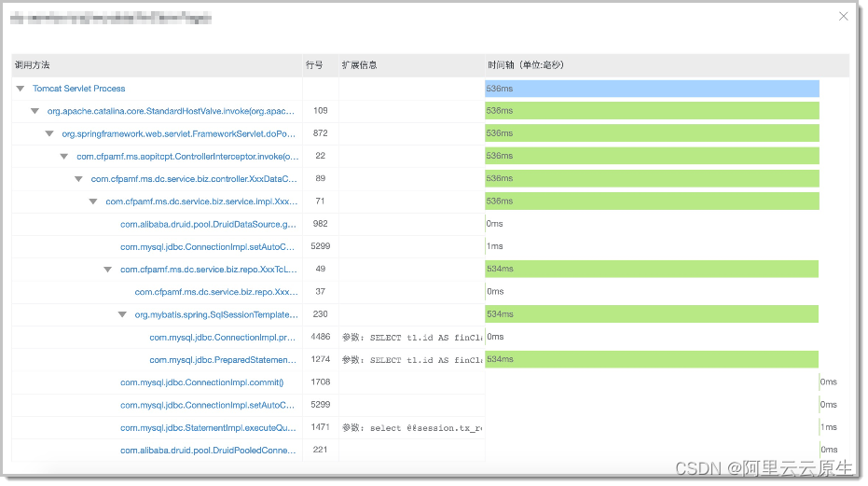Open biz.service.impl.Xxx... method link
The width and height of the screenshot is (868, 486).
click(x=201, y=201)
